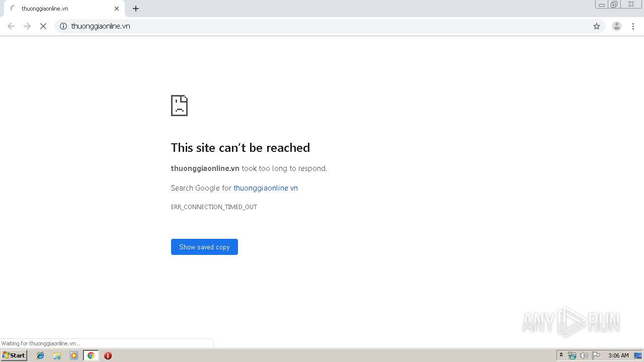Close the Chrome window

pos(631,5)
